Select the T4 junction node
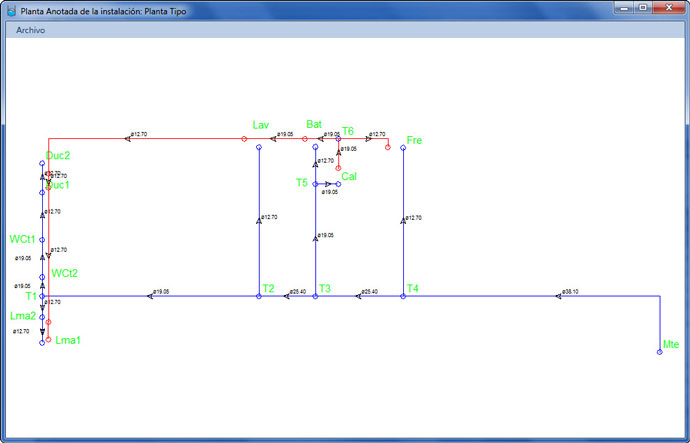This screenshot has width=690, height=443. 403,296
